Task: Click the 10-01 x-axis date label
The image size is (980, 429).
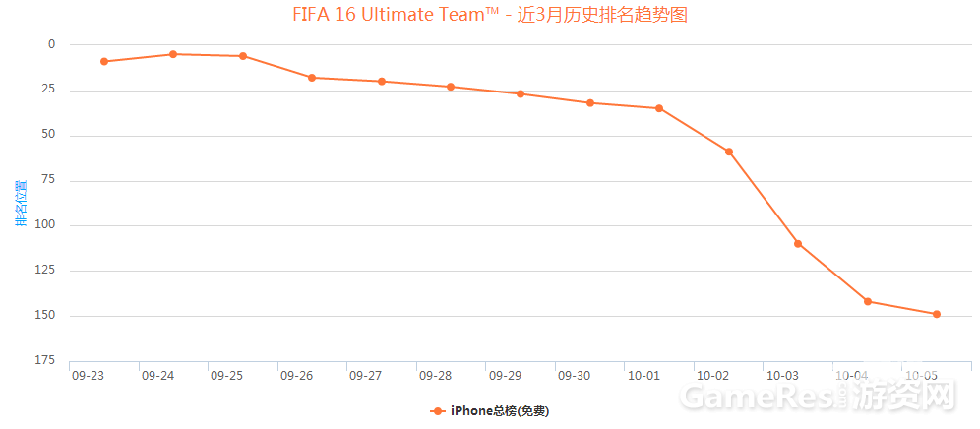Action: coord(643,376)
